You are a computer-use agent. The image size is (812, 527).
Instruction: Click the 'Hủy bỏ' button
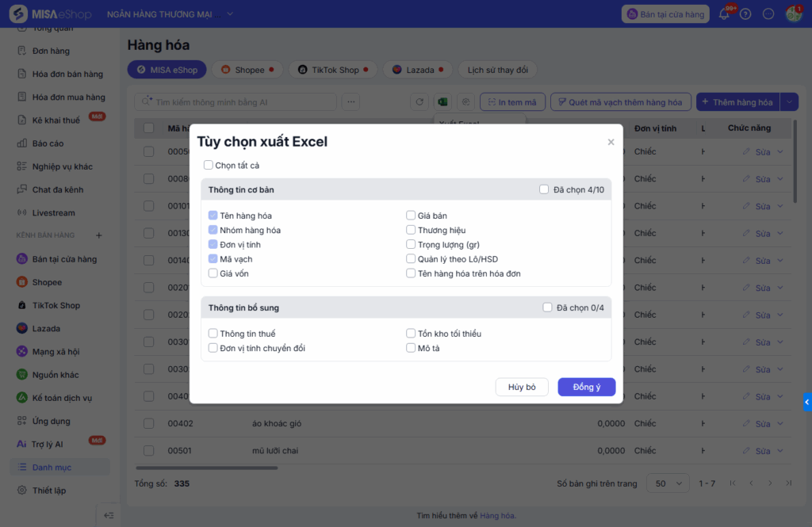coord(522,387)
